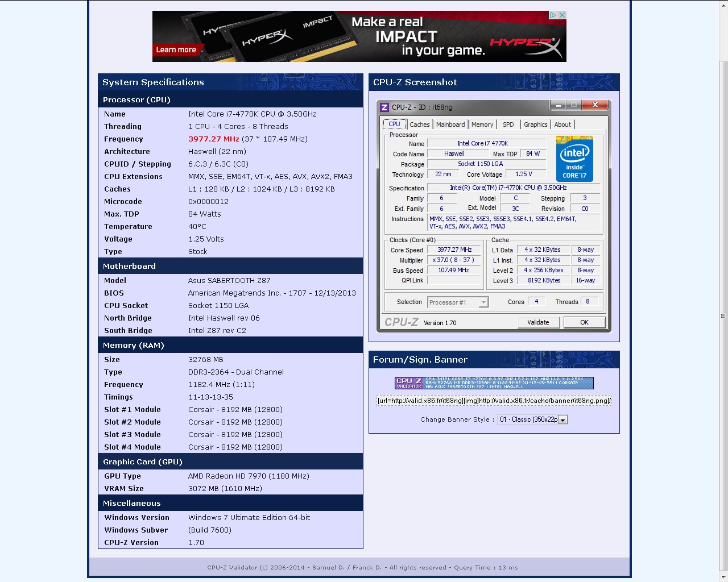Click the AMD Radeon HD 7970 GPU text
This screenshot has width=728, height=582.
coord(249,476)
